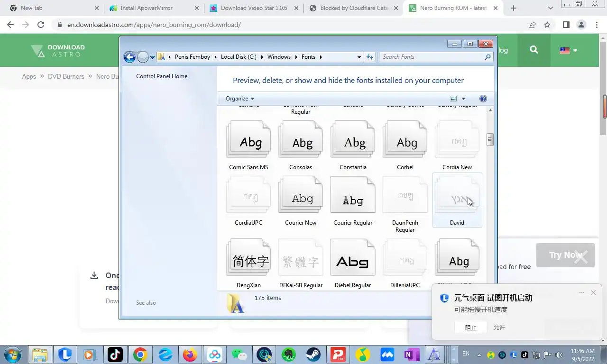Bookmark this page with the star icon
This screenshot has width=607, height=364.
coord(547,25)
